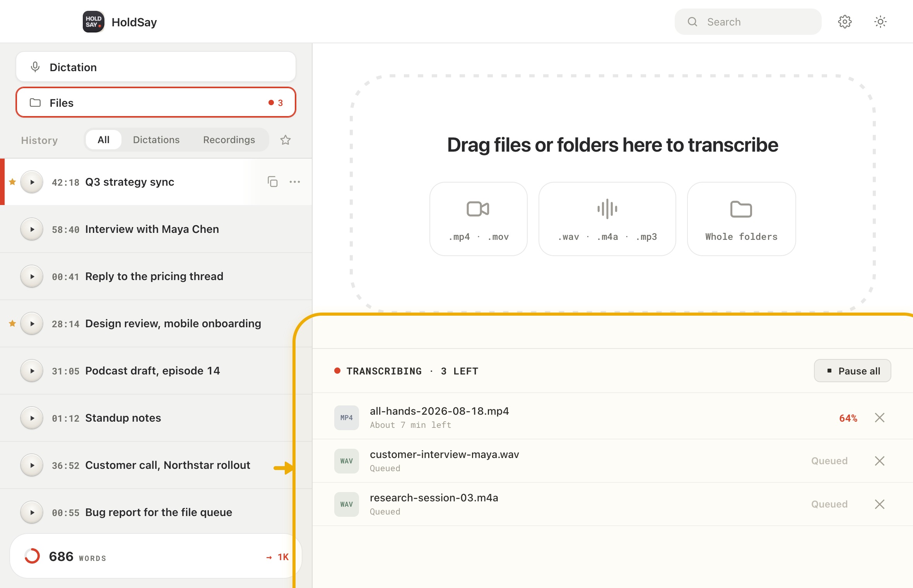Click the 686 words progress ring
Viewport: 913px width, 588px height.
32,556
